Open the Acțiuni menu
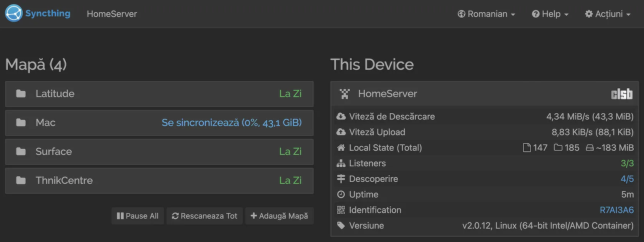Screen dimensions: 644x242 [608, 14]
